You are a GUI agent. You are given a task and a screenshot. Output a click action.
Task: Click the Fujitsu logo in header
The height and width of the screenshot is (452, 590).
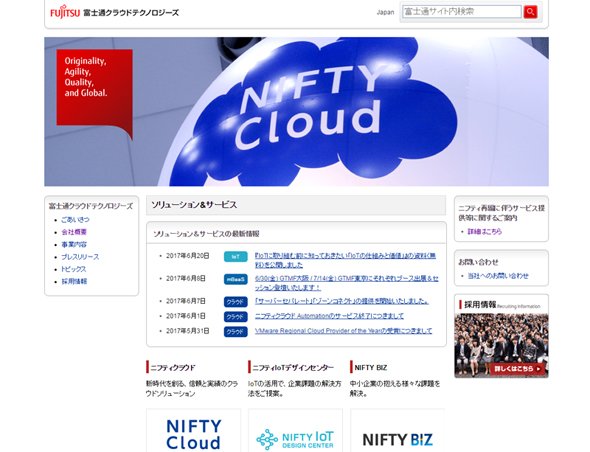(65, 12)
